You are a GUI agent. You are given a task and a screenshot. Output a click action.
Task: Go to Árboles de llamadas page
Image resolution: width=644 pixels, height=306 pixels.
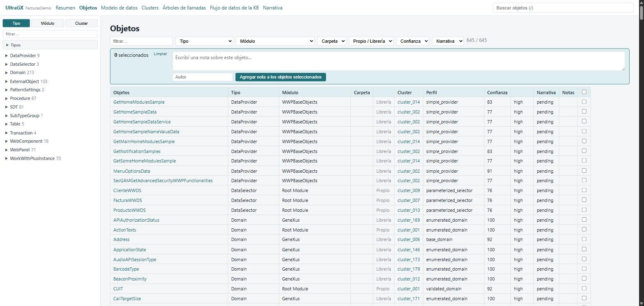point(184,8)
